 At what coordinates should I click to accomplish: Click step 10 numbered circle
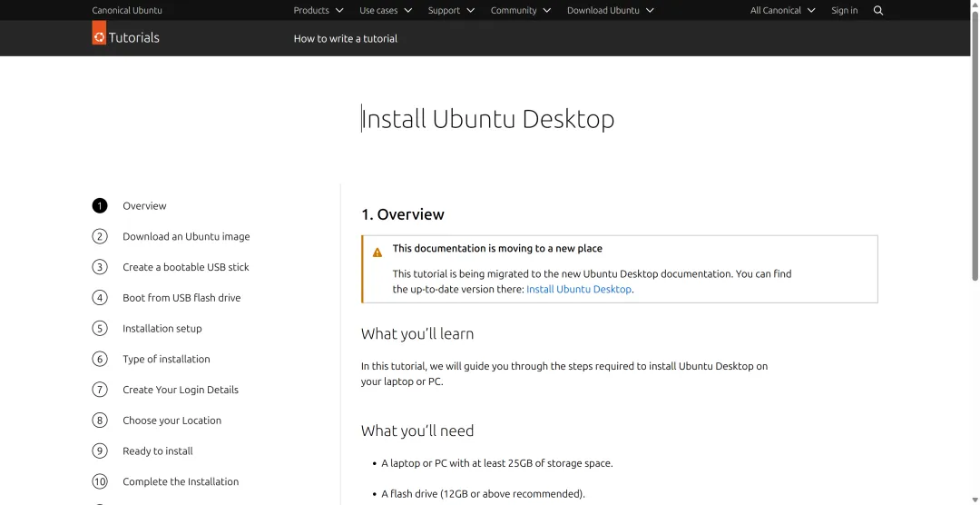coord(100,482)
